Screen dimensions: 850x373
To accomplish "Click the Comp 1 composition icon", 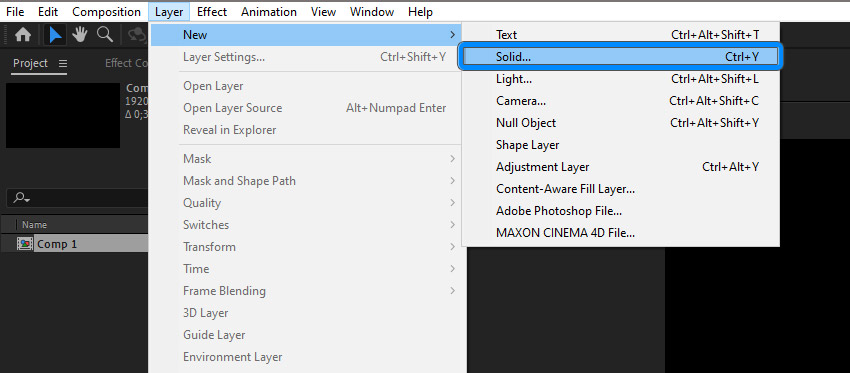I will coord(25,244).
